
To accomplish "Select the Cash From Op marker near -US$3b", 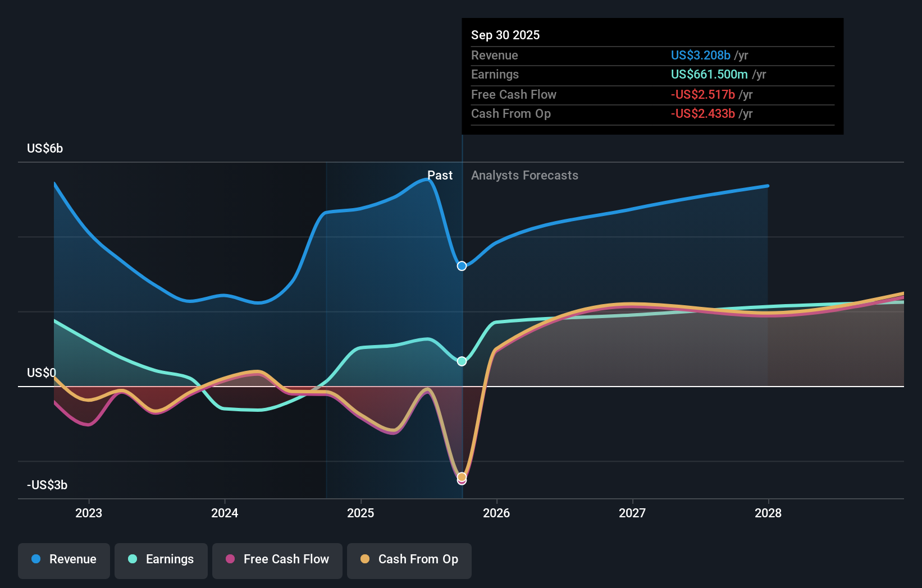I will tap(461, 477).
